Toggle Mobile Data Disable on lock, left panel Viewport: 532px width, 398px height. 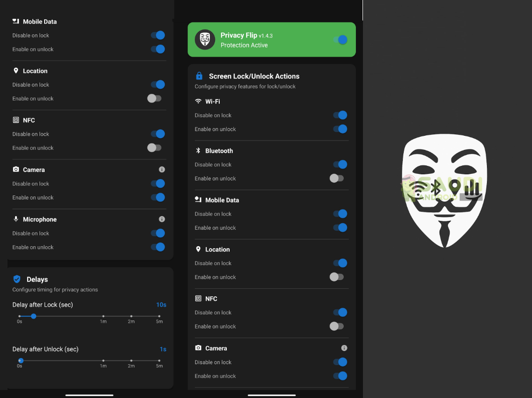158,35
